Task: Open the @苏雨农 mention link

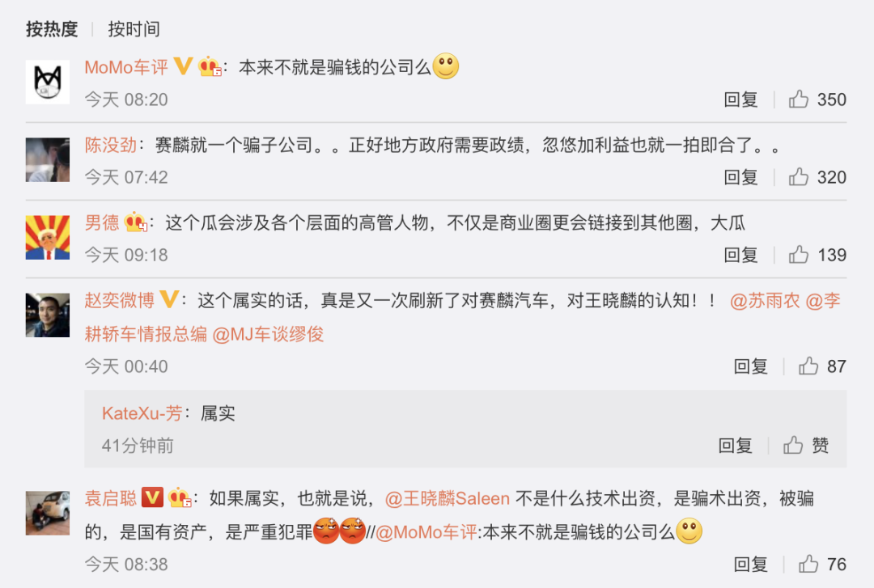Action: pos(765,300)
